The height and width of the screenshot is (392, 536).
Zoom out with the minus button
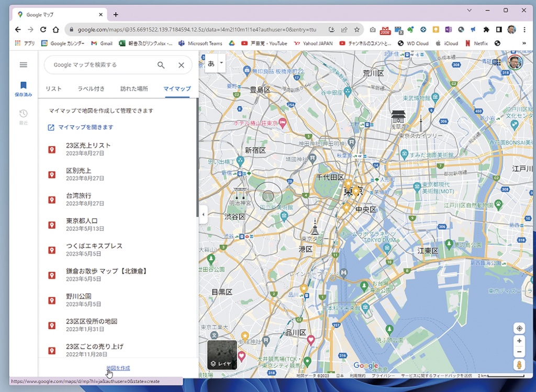point(519,352)
